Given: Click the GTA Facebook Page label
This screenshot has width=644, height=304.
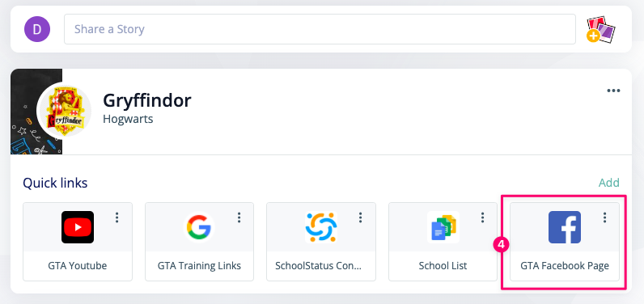Looking at the screenshot, I should (x=565, y=266).
